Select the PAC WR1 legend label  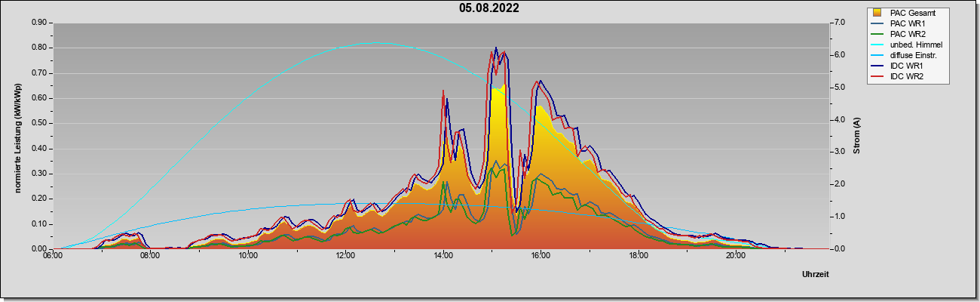pyautogui.click(x=907, y=23)
